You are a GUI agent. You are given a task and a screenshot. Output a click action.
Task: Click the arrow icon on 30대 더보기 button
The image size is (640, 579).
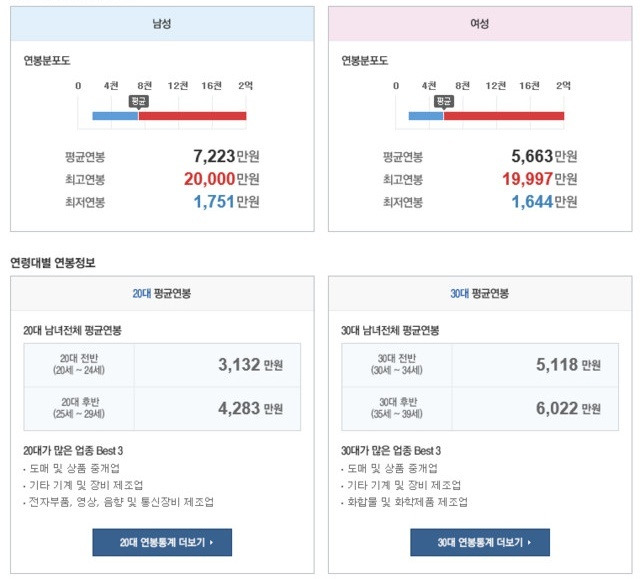(x=529, y=542)
